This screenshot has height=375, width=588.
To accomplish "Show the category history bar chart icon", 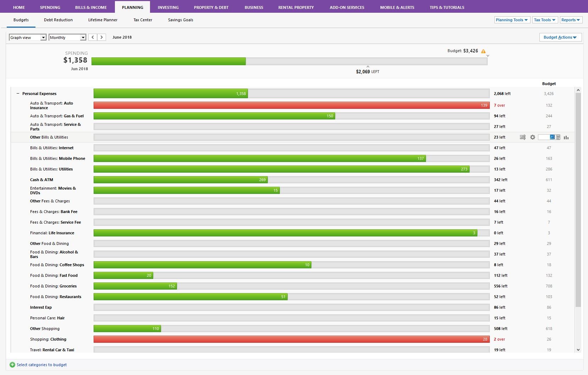I will click(x=566, y=137).
